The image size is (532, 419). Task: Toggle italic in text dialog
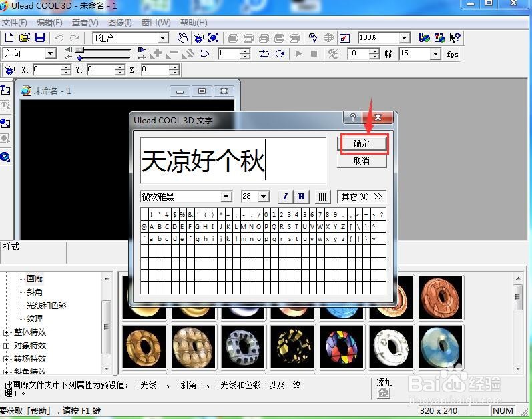(285, 197)
